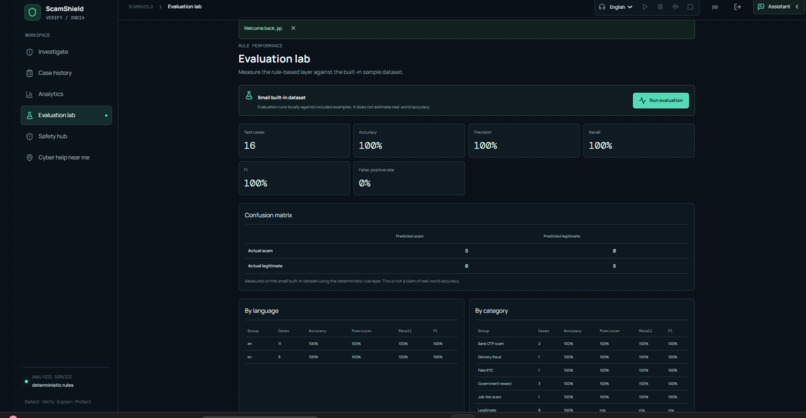This screenshot has width=806, height=418.
Task: Click the Predicted legitimate column header
Action: 561,237
